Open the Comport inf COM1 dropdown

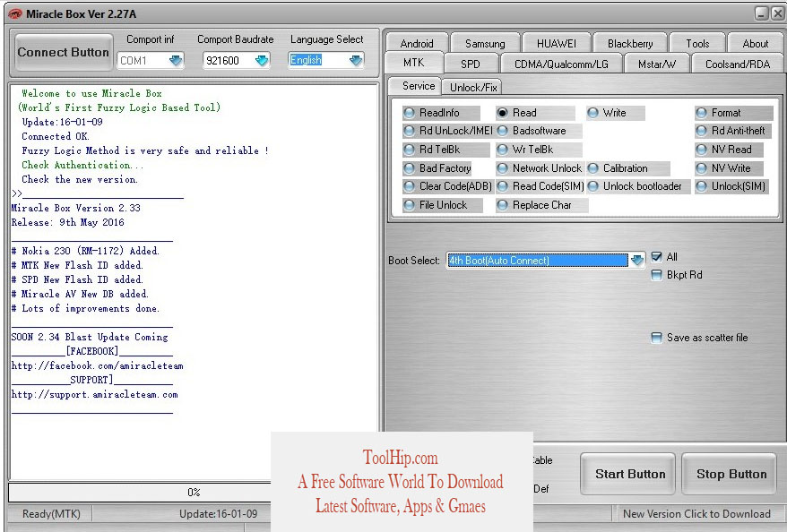(x=176, y=61)
